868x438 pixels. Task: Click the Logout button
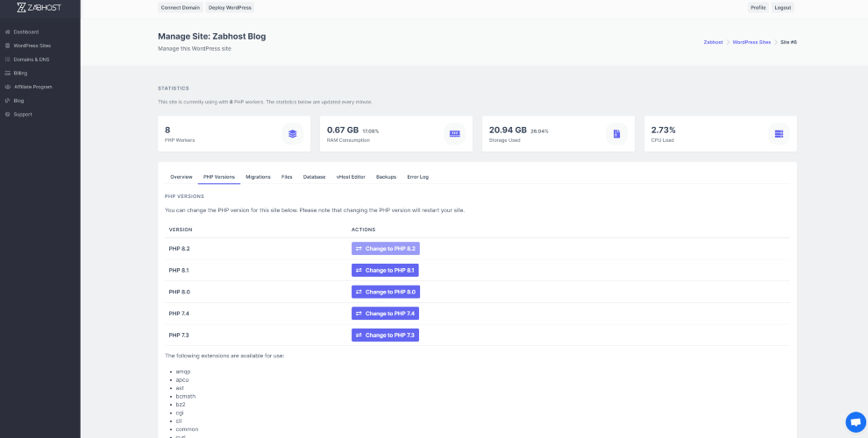783,8
